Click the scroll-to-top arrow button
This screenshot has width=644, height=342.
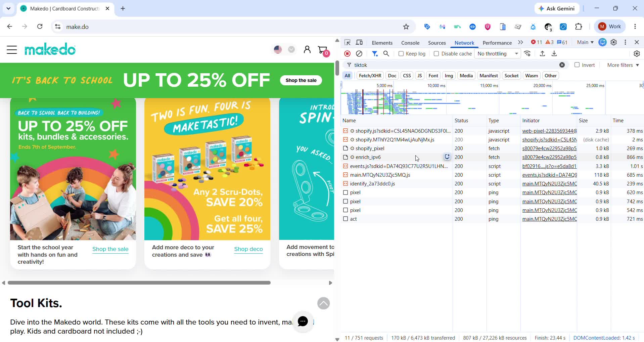[x=324, y=303]
